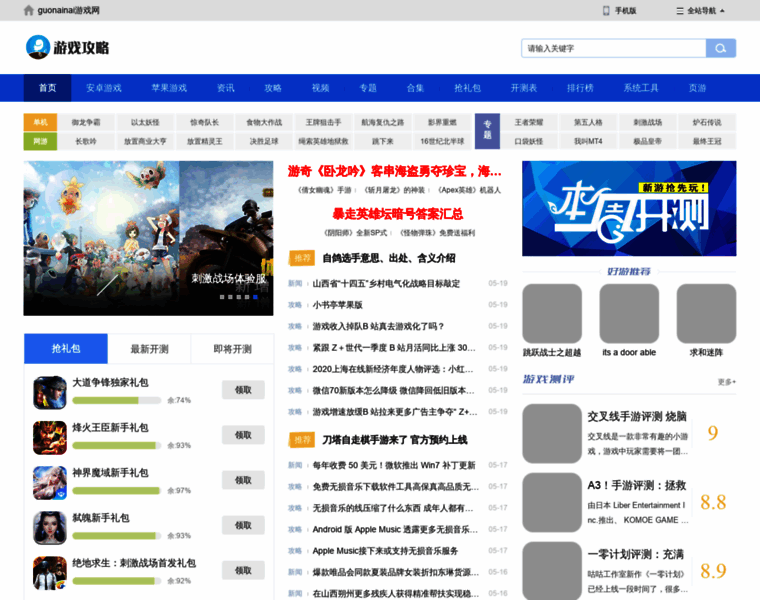
Task: Select the last carousel indicator dot
Action: 255,297
